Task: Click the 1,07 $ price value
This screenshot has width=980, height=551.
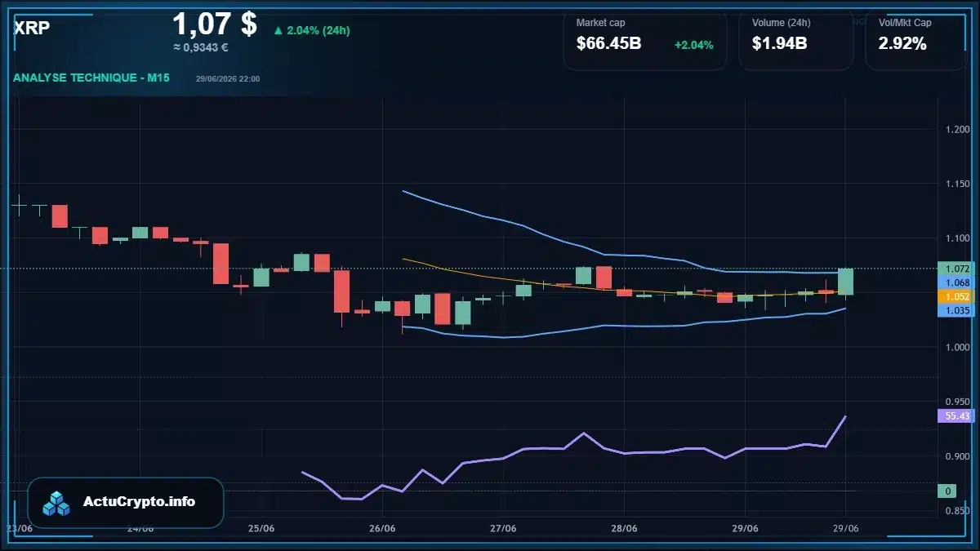Action: coord(215,24)
